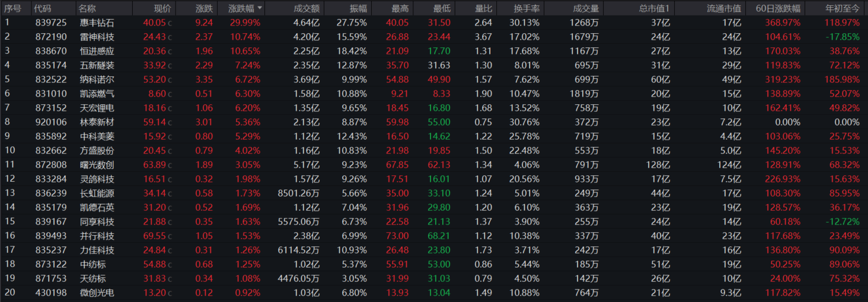Sort by the 振幅 column header
Screen dimensions: 868x302
pos(358,8)
